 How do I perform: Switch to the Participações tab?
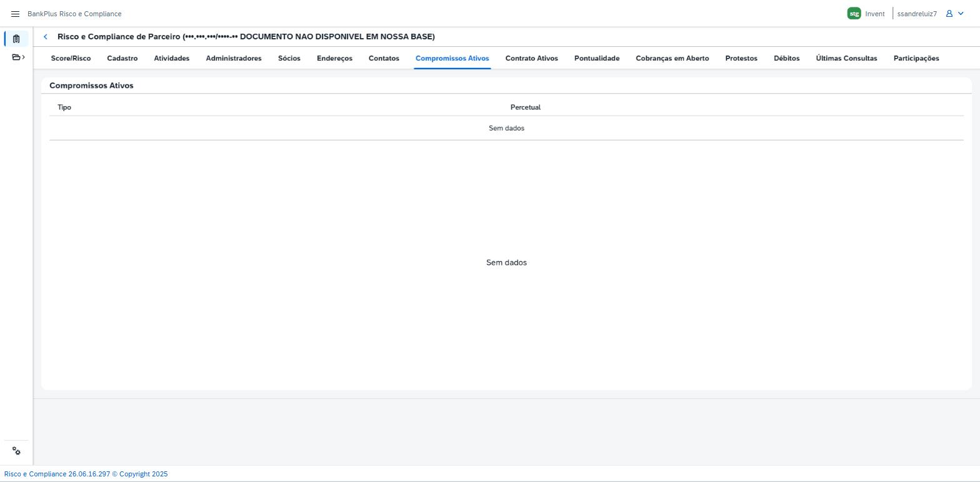coord(916,58)
